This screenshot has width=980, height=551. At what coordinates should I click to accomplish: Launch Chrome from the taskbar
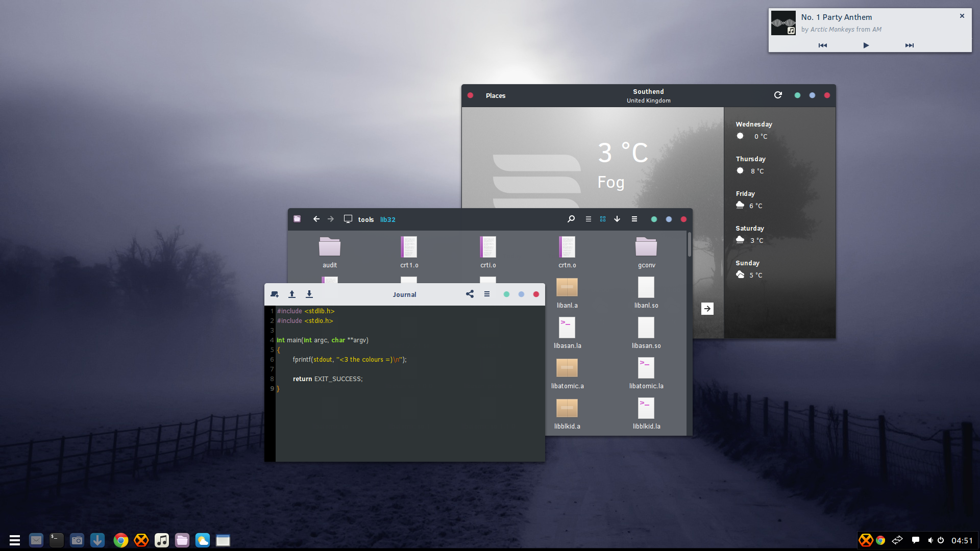121,540
